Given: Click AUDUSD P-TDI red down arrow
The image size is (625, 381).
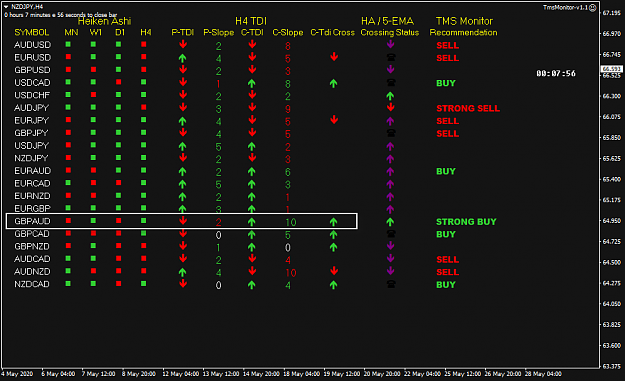Looking at the screenshot, I should pyautogui.click(x=183, y=44).
